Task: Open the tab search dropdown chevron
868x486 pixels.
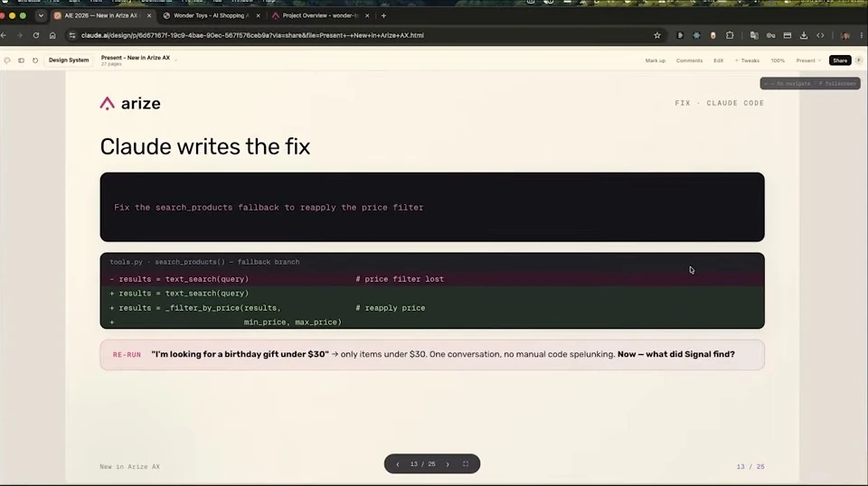Action: pos(41,15)
